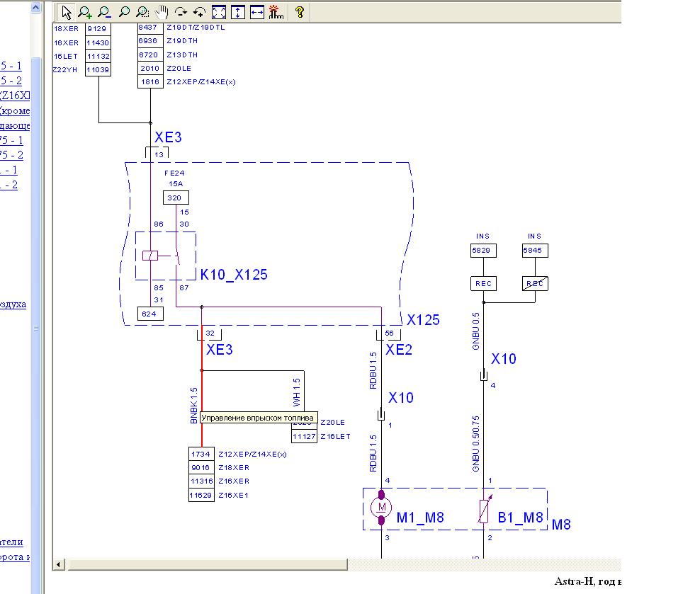The image size is (700, 594).
Task: Click reference box 6720 for Z13DTH
Action: [x=150, y=55]
